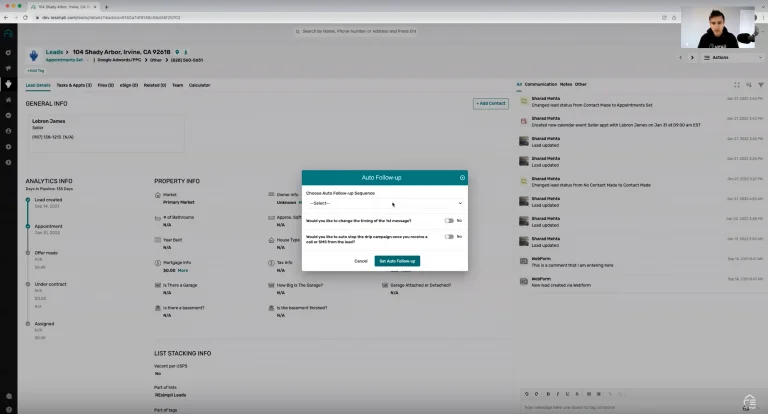Click the browser back button
Image resolution: width=768 pixels, height=414 pixels.
(6, 18)
